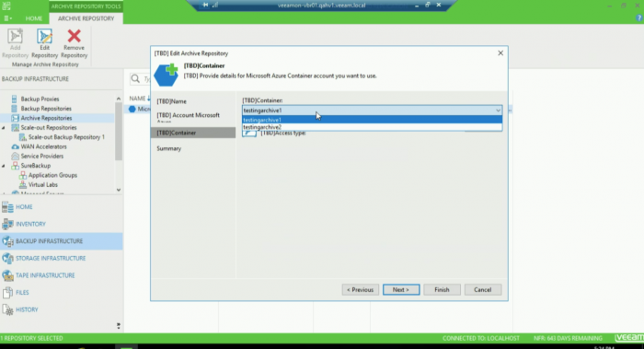Select Application Groups in the tree
644x349 pixels.
[x=52, y=175]
